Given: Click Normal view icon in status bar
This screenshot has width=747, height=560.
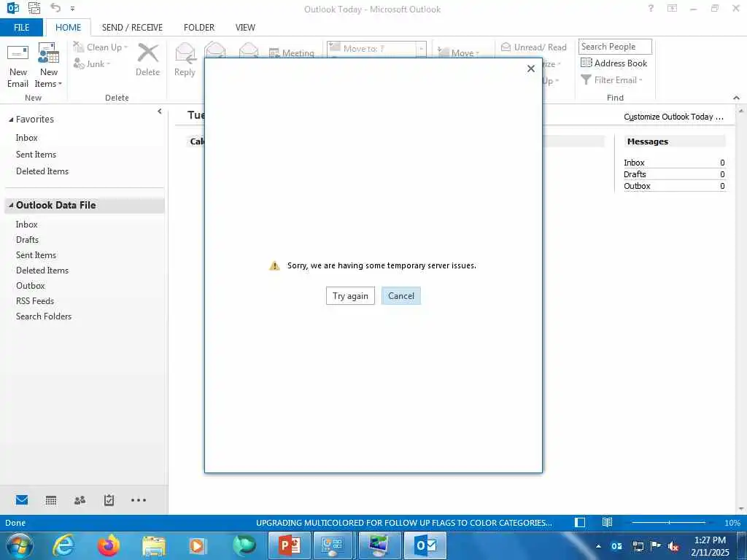Looking at the screenshot, I should (x=580, y=522).
